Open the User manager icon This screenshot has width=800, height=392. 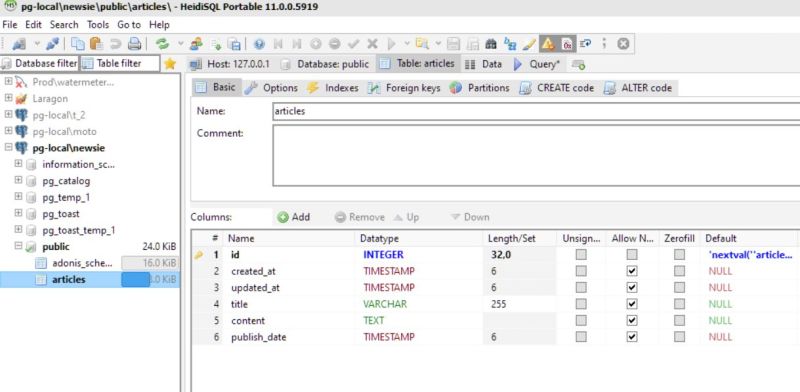[196, 44]
